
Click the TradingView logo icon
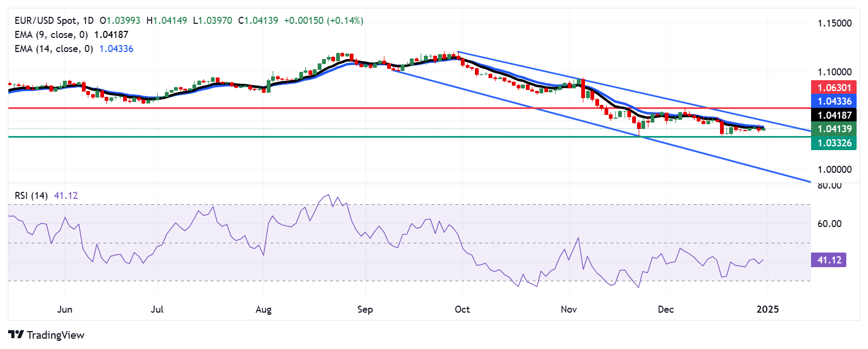coord(16,334)
